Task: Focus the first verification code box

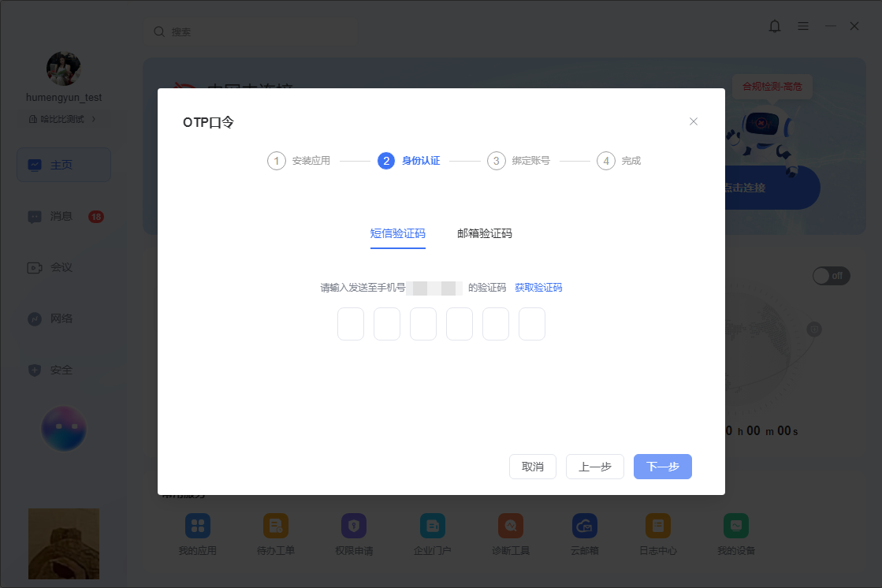Action: coord(351,324)
